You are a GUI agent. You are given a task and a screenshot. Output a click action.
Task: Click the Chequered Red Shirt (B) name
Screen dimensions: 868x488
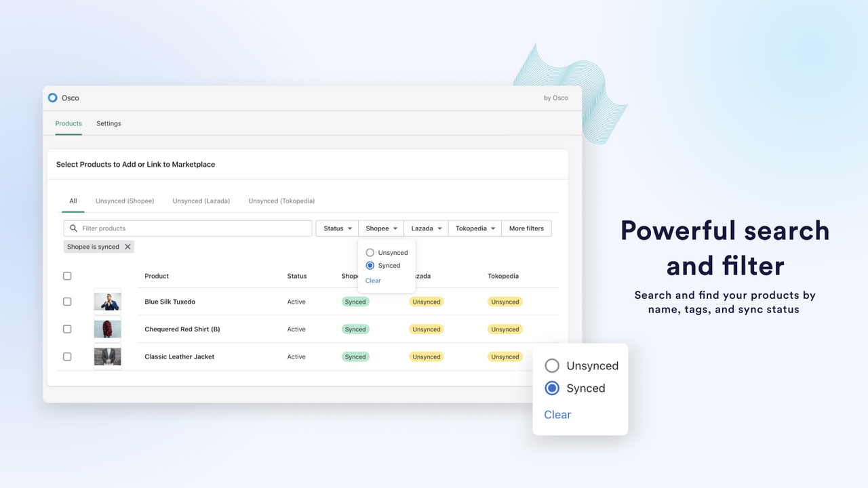coord(182,329)
